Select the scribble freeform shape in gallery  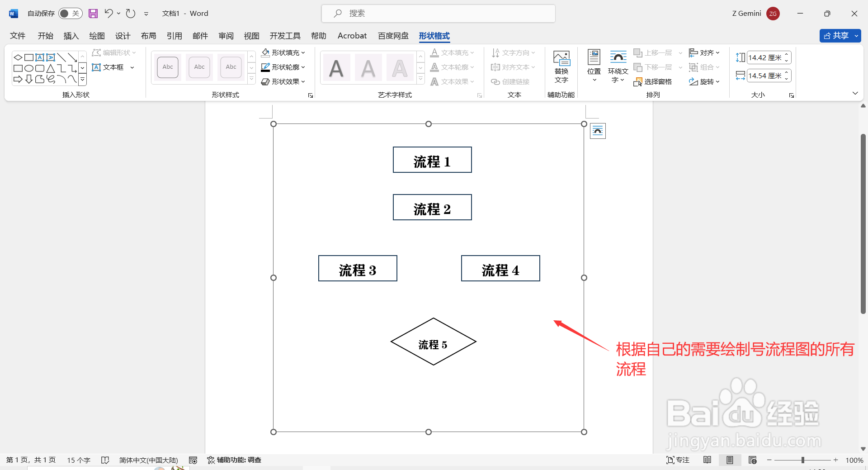pyautogui.click(x=51, y=79)
